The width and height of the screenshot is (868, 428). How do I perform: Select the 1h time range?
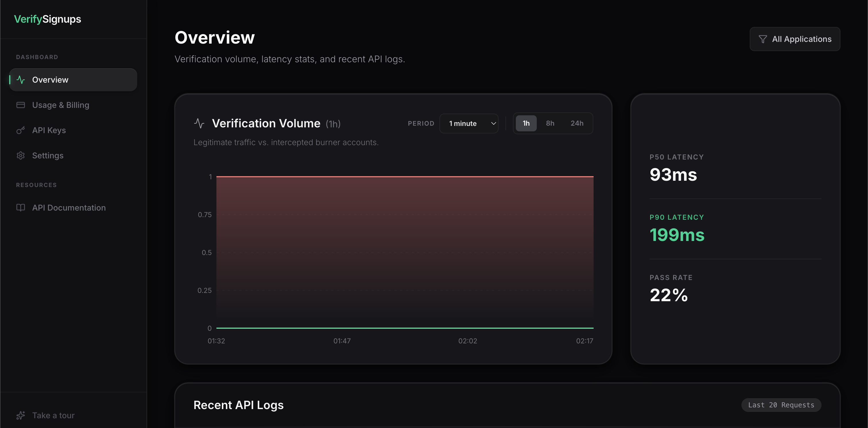[526, 123]
